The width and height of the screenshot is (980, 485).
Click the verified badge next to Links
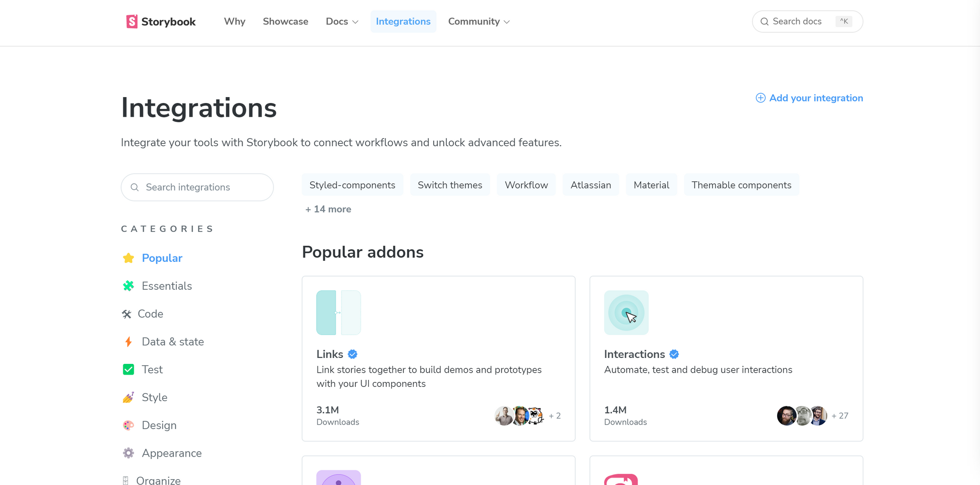353,354
